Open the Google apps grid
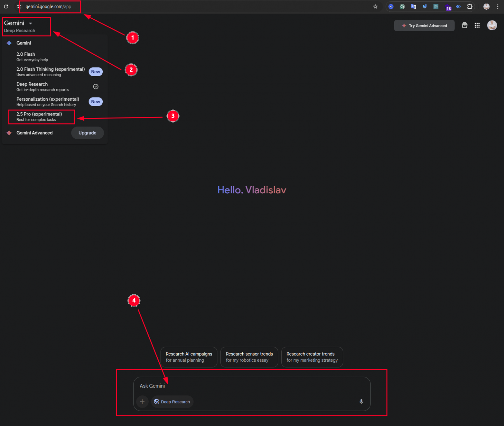This screenshot has height=426, width=504. tap(477, 25)
